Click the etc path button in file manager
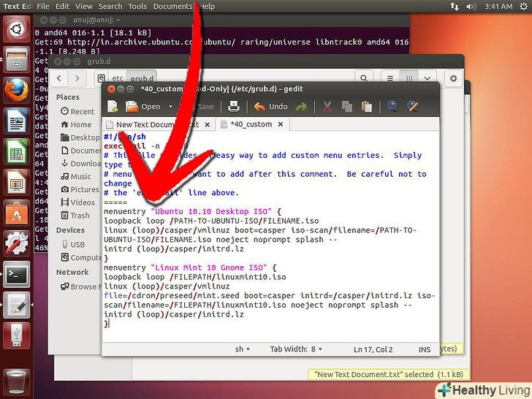 point(118,78)
